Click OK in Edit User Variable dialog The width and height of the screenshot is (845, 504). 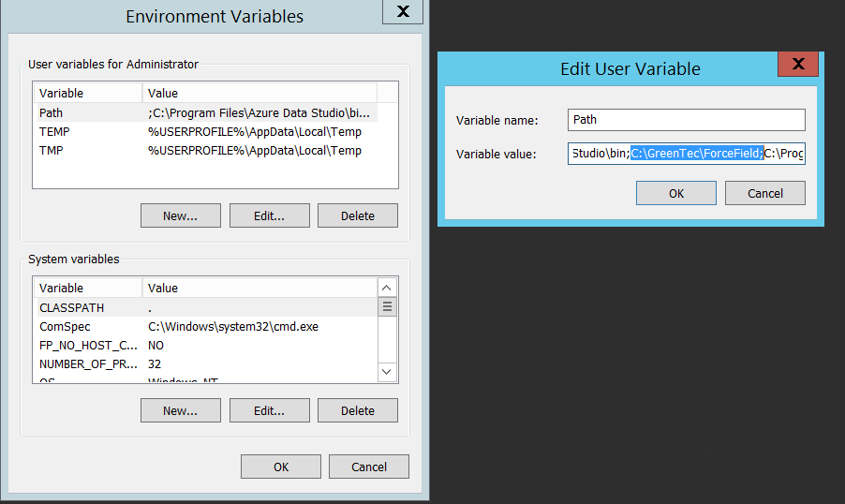(675, 193)
